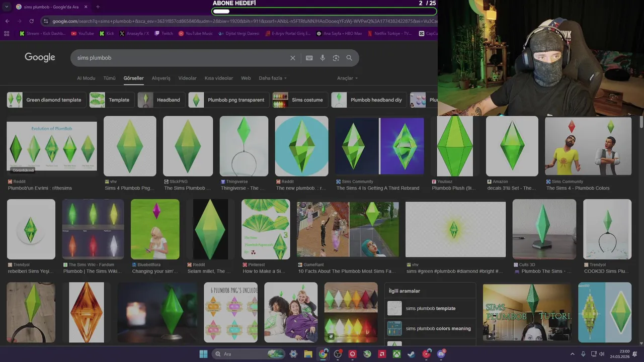644x362 pixels.
Task: Filter by Plumbob headband diy chip
Action: click(369, 100)
